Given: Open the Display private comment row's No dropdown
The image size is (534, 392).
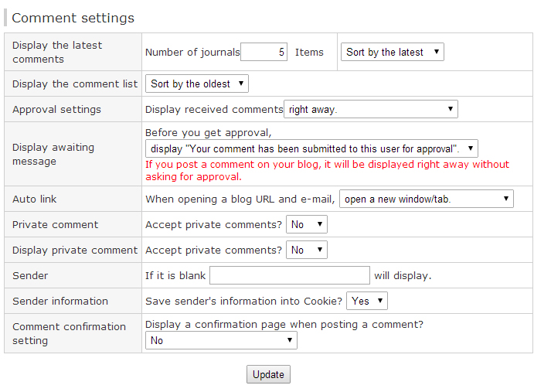Looking at the screenshot, I should click(307, 250).
